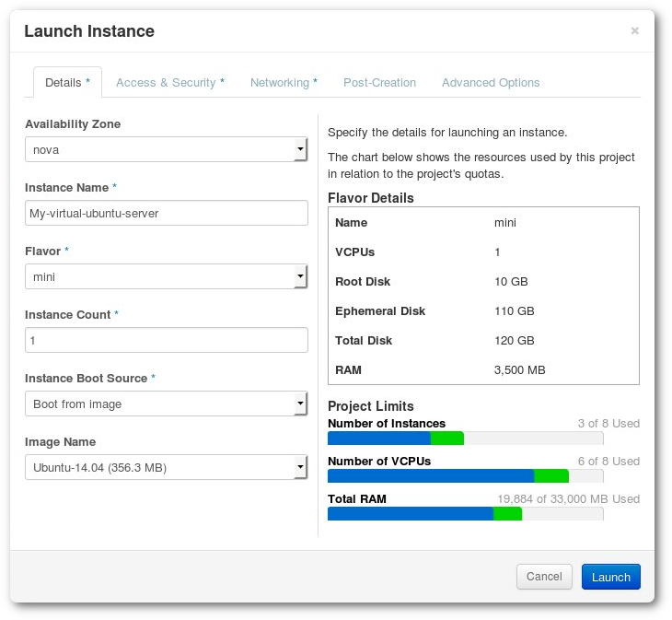Viewport: 672px width, 620px height.
Task: Open the Flavor dropdown showing mini
Action: (x=167, y=276)
